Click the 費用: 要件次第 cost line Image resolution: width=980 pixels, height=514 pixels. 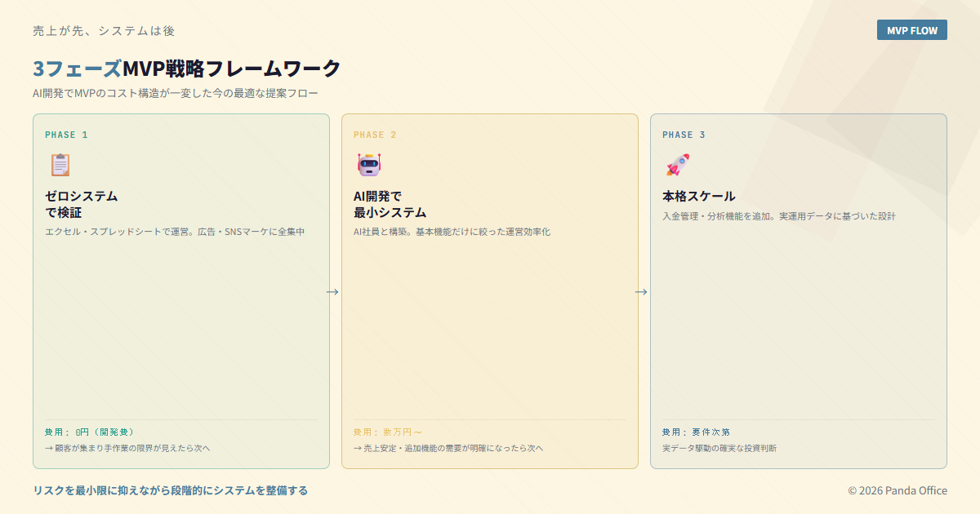(x=696, y=432)
